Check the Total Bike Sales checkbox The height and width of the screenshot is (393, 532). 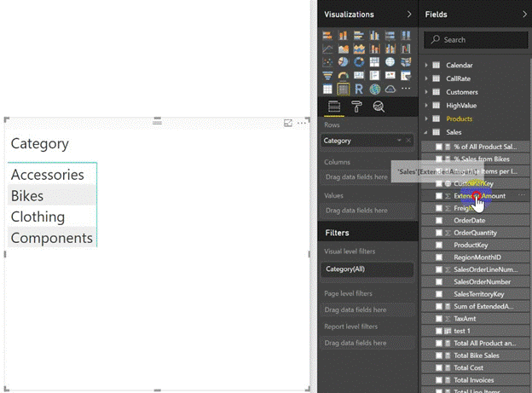point(439,355)
